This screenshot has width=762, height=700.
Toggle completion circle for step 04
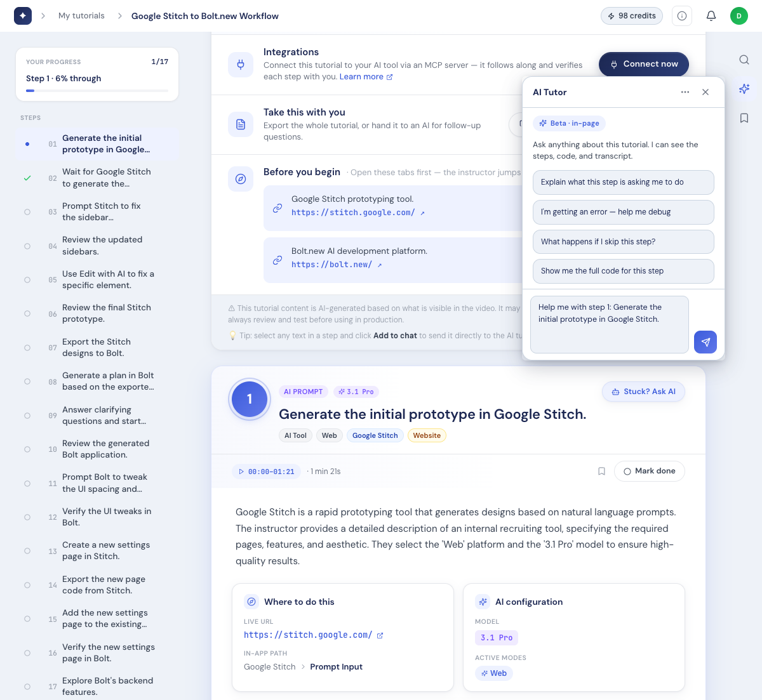27,246
